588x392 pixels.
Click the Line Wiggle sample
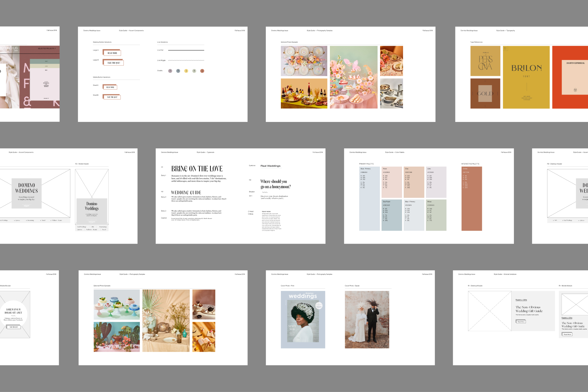tap(186, 60)
